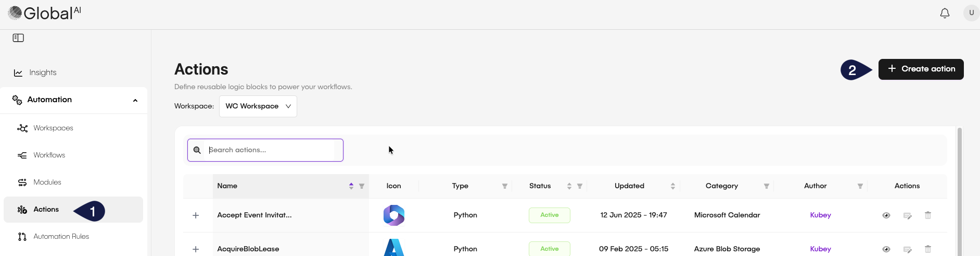
Task: Click the Create action button
Action: pos(921,69)
